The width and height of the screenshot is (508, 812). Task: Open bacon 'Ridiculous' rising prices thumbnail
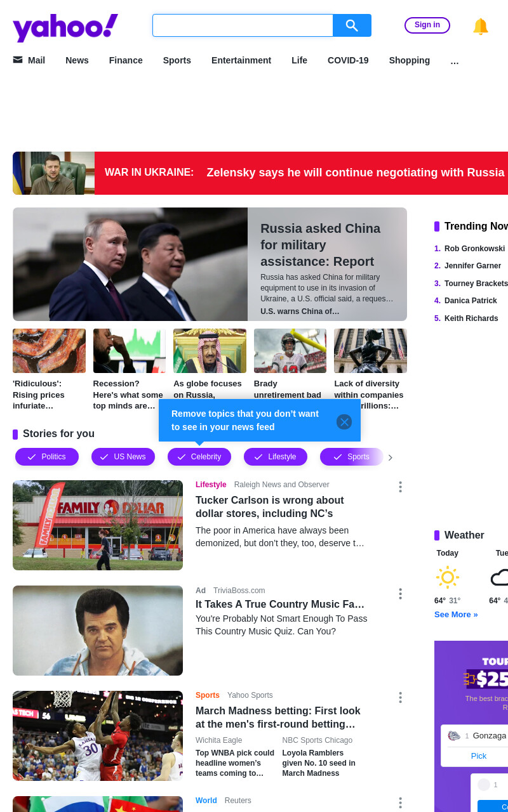tap(49, 351)
